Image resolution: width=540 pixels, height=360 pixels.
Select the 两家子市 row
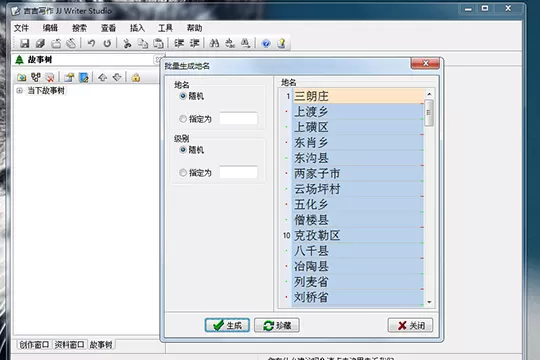(358, 174)
